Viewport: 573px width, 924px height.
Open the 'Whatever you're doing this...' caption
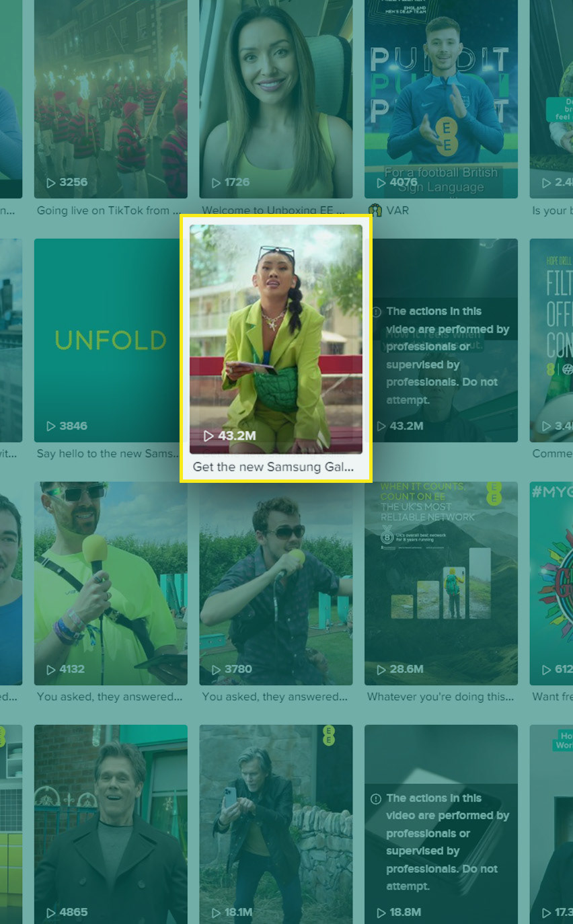pos(441,697)
